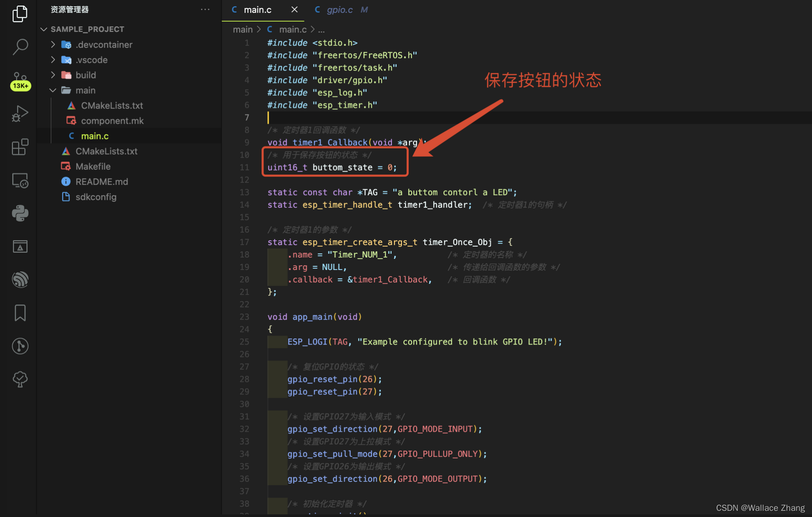Click 'buttom_state' variable on line 11
The image size is (812, 517).
pos(342,167)
